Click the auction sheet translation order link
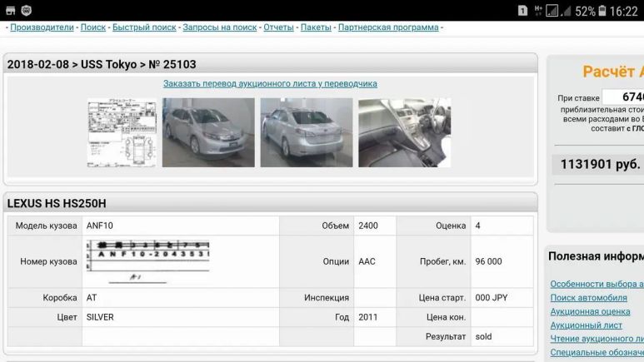This screenshot has width=644, height=362. click(x=270, y=84)
